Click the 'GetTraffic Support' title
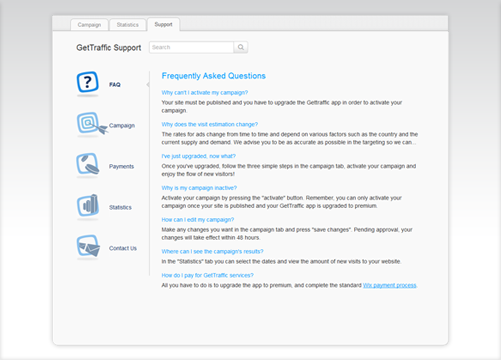The width and height of the screenshot is (501, 360). click(109, 48)
